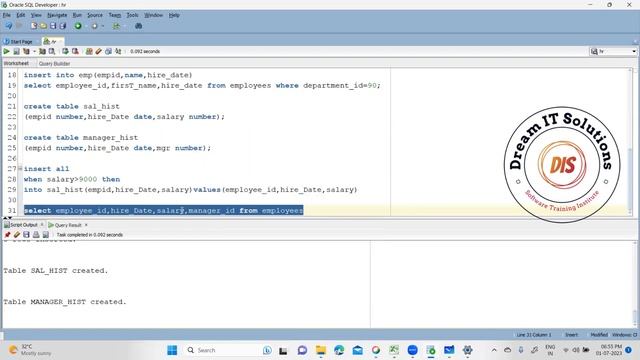Click the script output vertical scrollbar
This screenshot has height=360, width=640.
tap(635, 284)
